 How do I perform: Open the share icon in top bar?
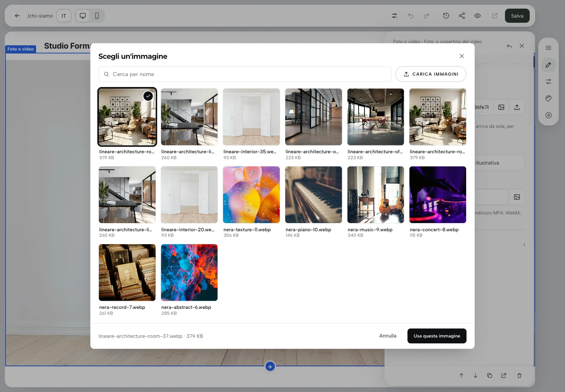click(x=462, y=16)
